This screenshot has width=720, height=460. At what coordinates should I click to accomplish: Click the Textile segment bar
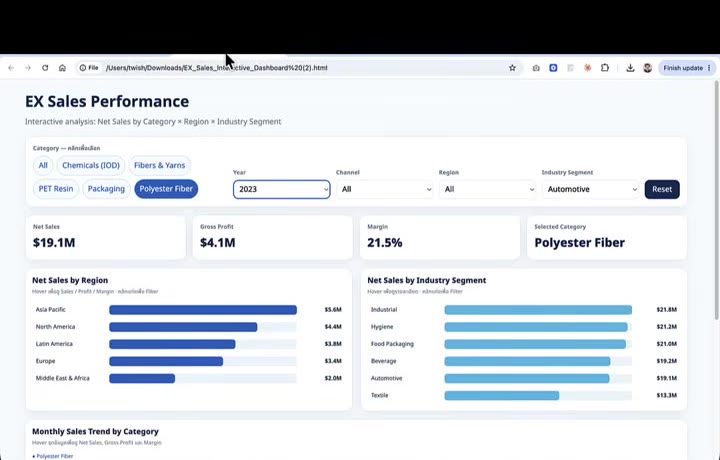[x=502, y=395]
